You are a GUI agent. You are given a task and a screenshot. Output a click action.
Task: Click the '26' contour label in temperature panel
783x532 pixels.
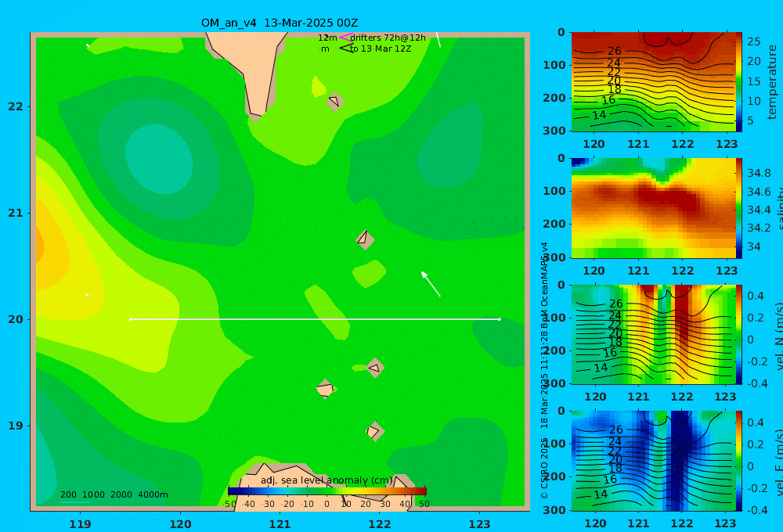pyautogui.click(x=614, y=51)
